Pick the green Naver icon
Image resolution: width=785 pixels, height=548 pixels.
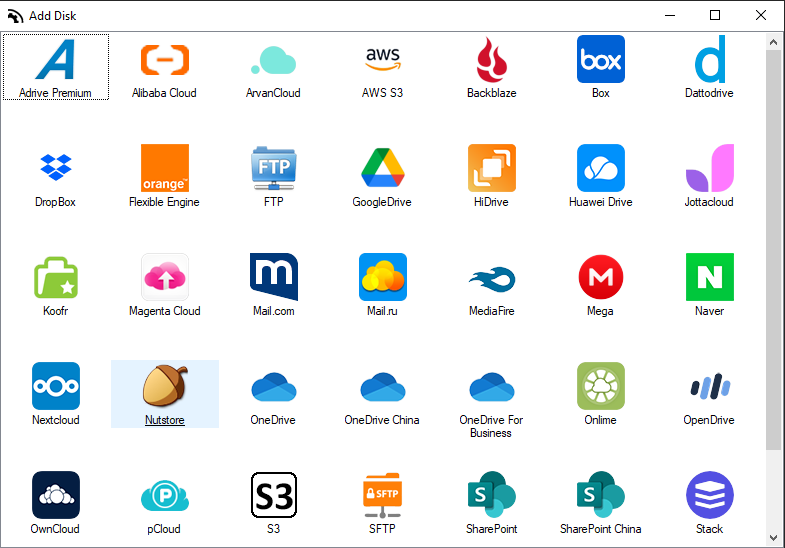[710, 277]
